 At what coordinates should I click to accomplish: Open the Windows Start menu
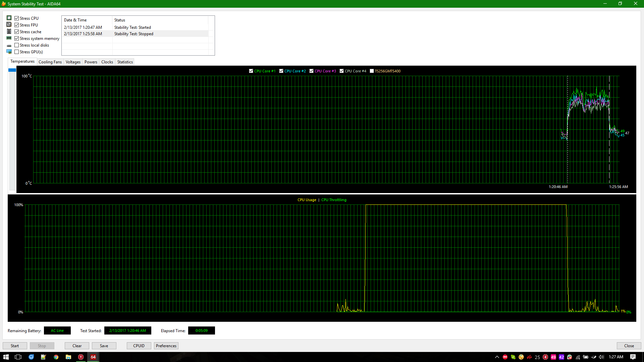pyautogui.click(x=6, y=357)
